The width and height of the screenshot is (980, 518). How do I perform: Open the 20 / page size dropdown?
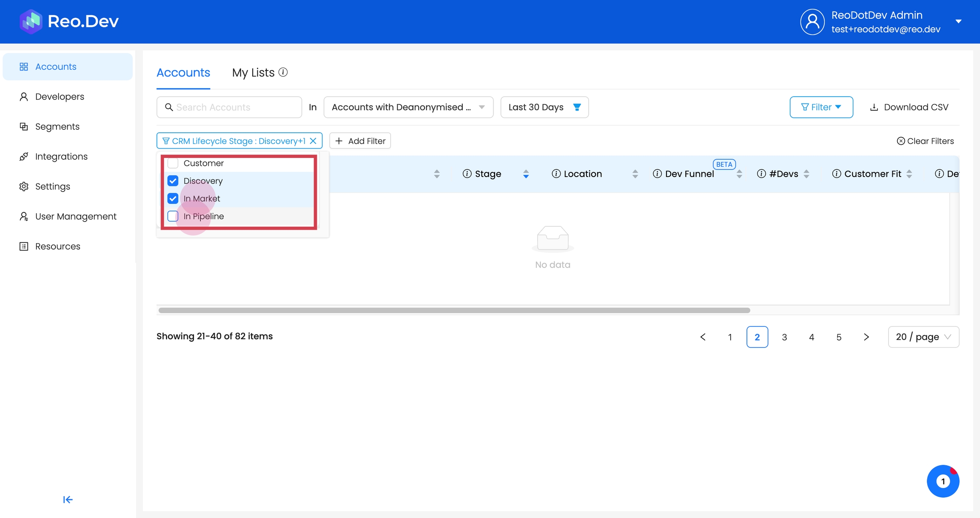923,337
